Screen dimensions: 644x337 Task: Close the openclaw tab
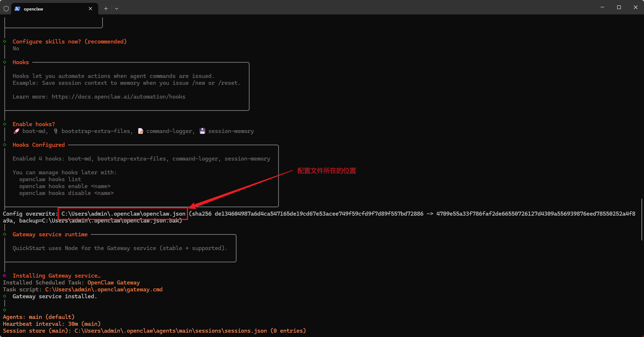pyautogui.click(x=90, y=9)
